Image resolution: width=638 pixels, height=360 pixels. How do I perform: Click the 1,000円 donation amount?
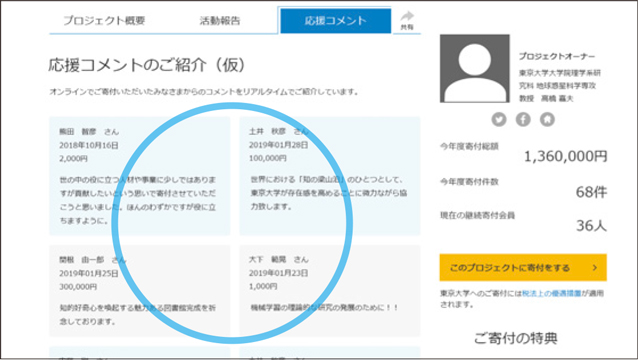263,286
